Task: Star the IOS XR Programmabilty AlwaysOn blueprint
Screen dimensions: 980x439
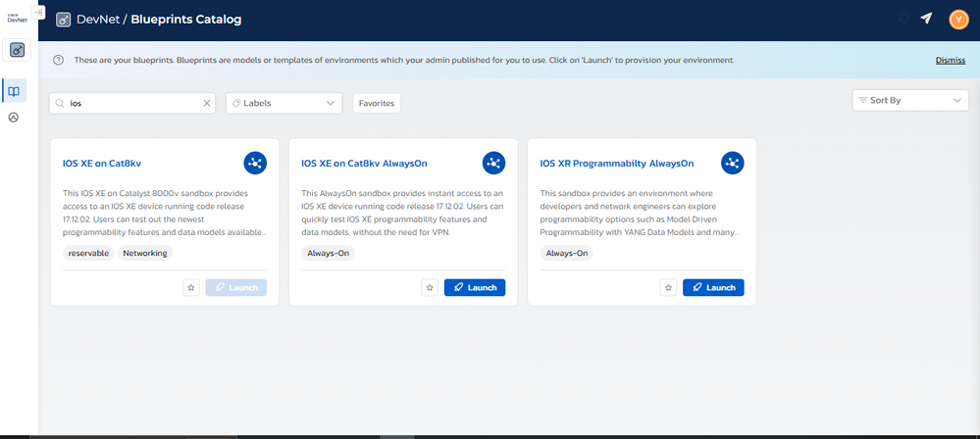Action: click(669, 287)
